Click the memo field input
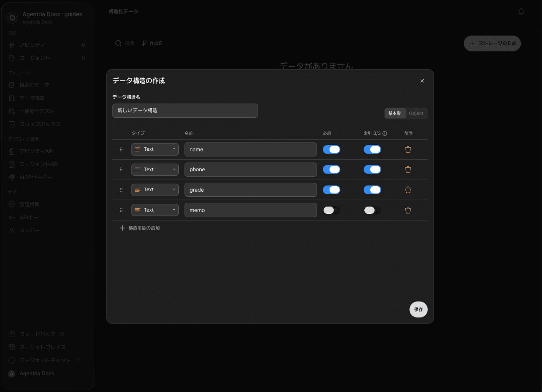Viewport: 542px width, 392px height. tap(251, 210)
